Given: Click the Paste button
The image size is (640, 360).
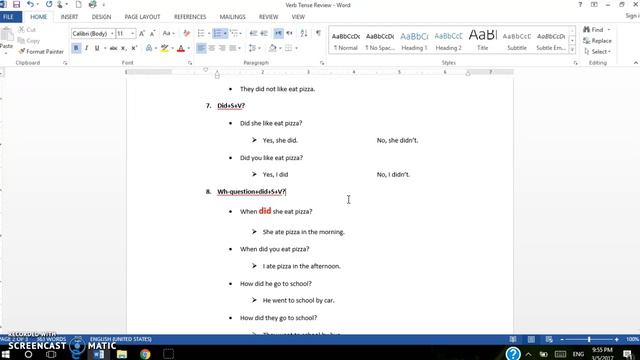Looking at the screenshot, I should coord(7,41).
